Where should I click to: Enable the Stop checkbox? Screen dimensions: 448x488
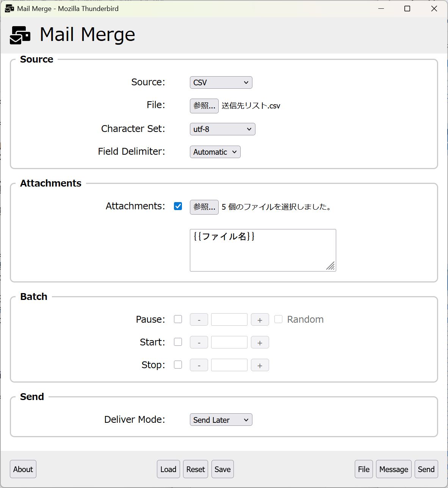click(178, 365)
